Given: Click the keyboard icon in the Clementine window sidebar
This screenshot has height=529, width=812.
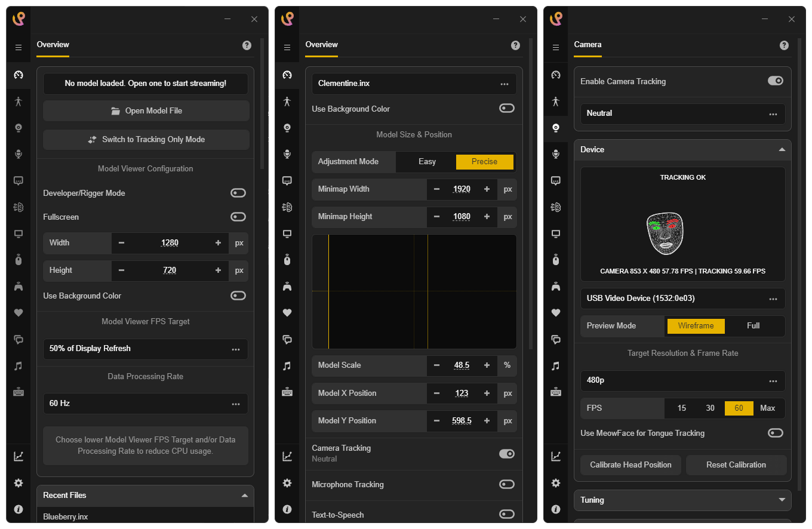Looking at the screenshot, I should pyautogui.click(x=287, y=392).
